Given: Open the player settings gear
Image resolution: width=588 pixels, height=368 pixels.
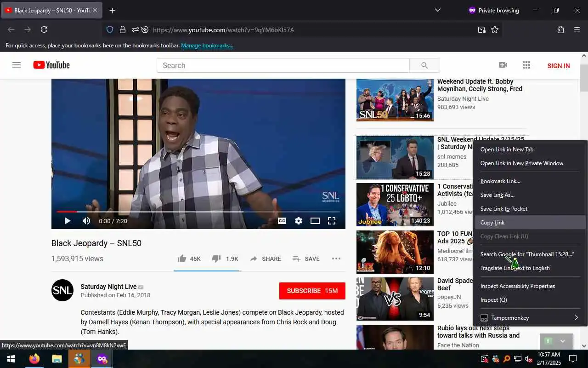Looking at the screenshot, I should tap(299, 221).
